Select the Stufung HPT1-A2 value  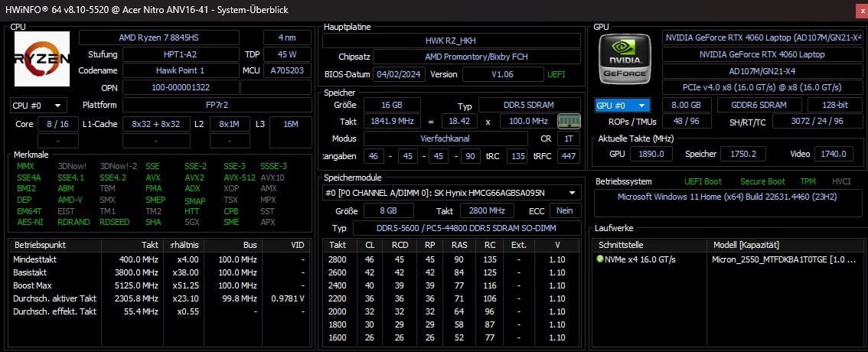coord(181,55)
